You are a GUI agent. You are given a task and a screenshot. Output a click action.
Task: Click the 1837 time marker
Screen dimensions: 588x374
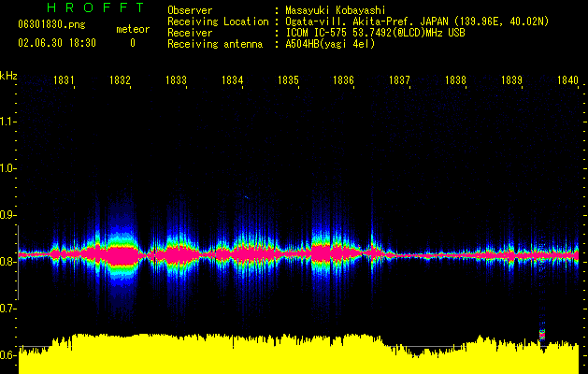coord(399,80)
